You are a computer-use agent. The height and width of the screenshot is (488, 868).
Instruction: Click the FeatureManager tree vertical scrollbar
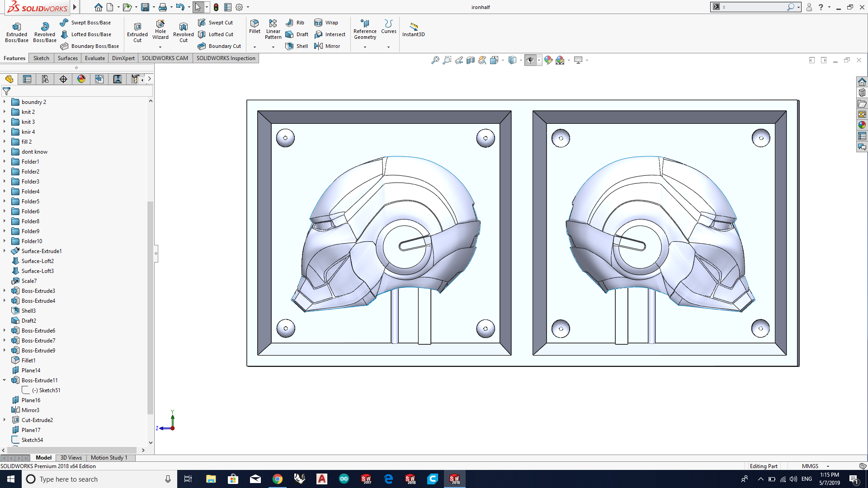pos(151,307)
